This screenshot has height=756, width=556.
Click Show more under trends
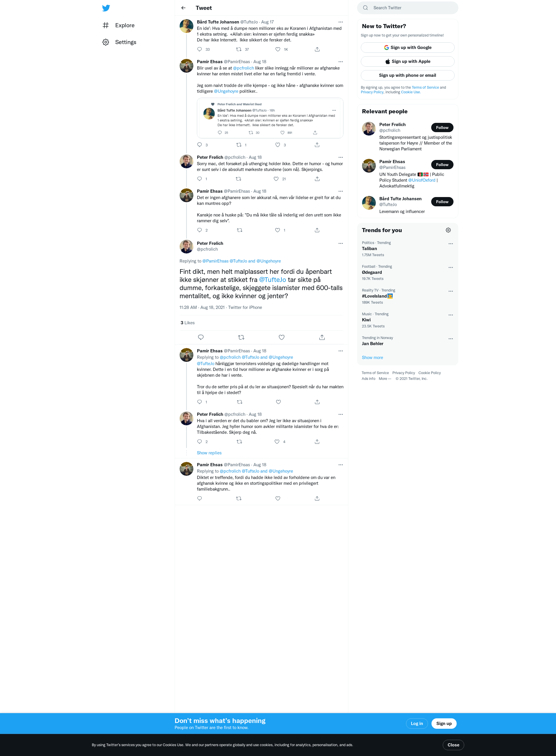click(372, 357)
